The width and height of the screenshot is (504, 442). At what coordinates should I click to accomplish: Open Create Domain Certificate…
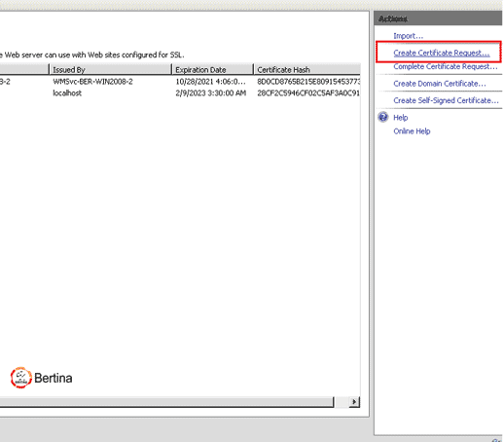[440, 84]
